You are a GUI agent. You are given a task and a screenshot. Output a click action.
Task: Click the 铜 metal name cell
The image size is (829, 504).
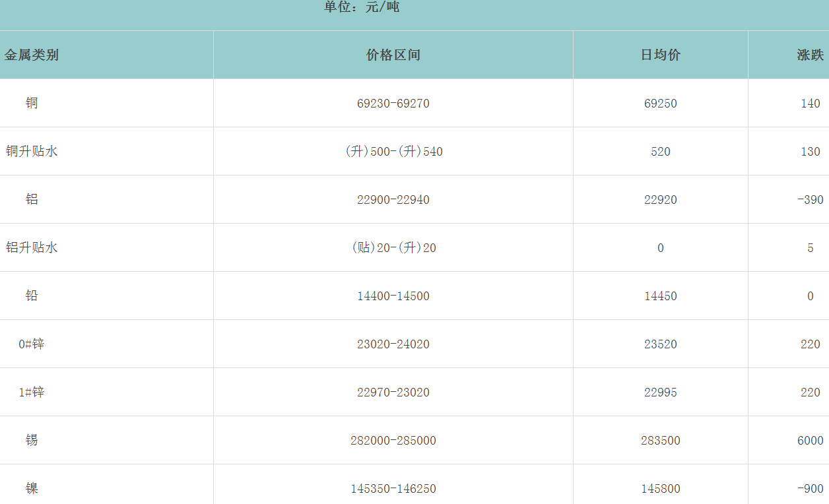[32, 103]
